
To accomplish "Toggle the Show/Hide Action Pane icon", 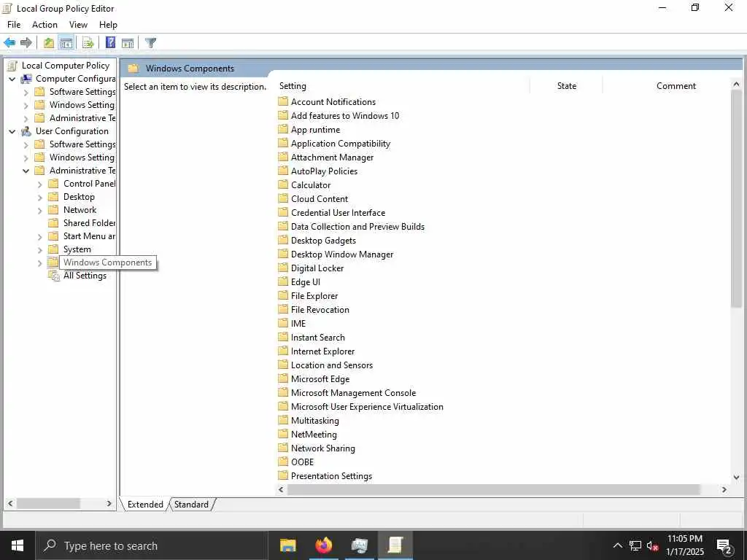I will 128,43.
